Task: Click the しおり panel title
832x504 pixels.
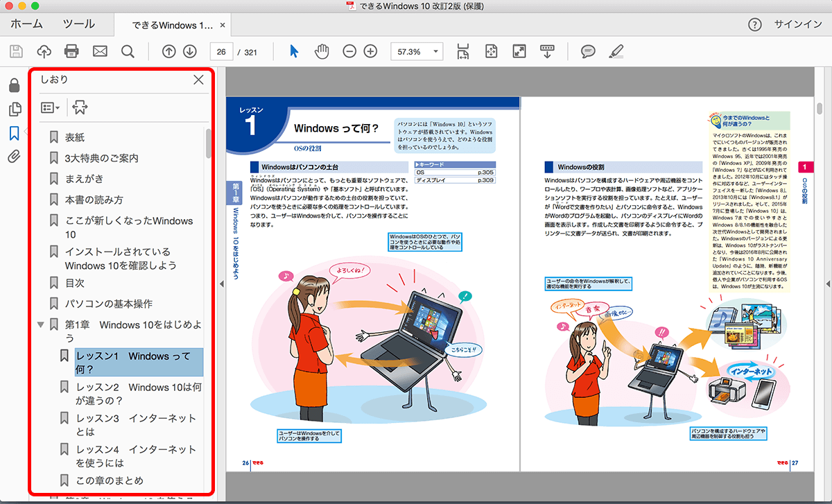Action: (x=54, y=80)
